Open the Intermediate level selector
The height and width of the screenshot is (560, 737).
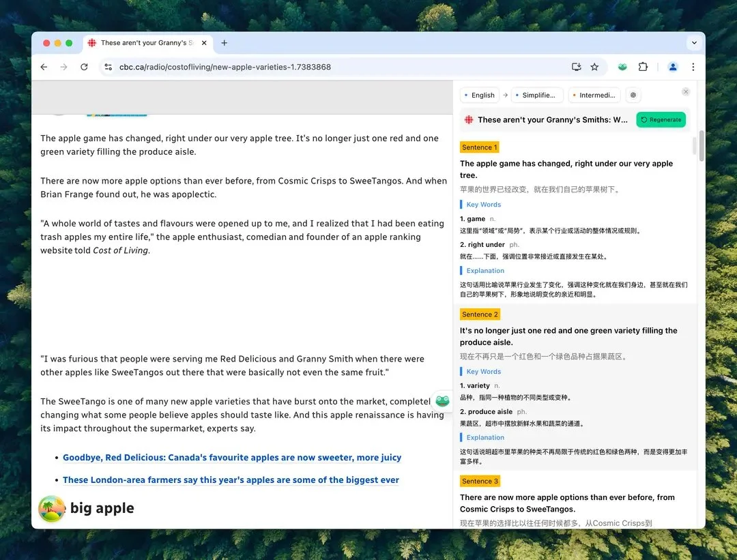[594, 95]
